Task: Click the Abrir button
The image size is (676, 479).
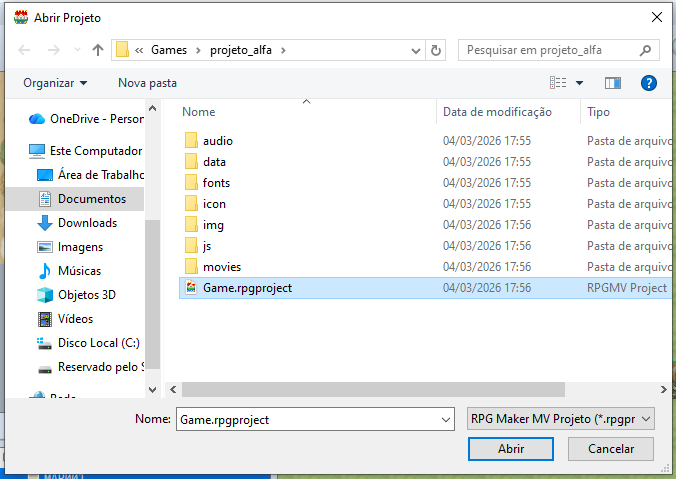Action: (511, 449)
